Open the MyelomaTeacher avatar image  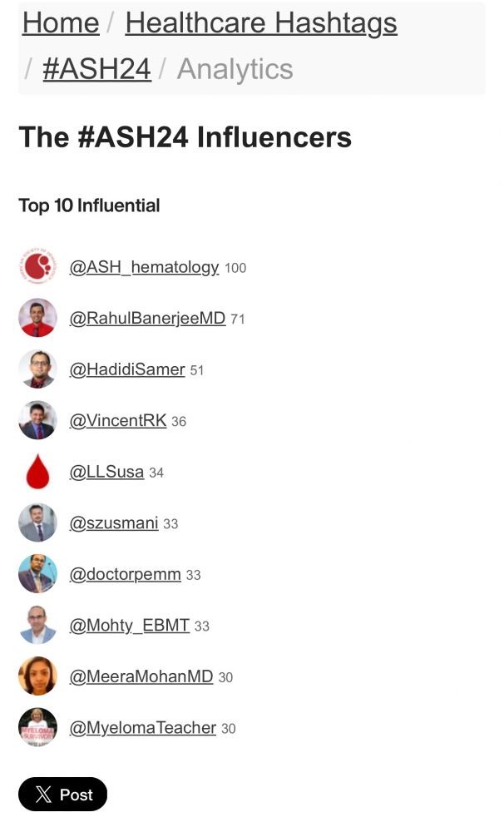point(37,727)
